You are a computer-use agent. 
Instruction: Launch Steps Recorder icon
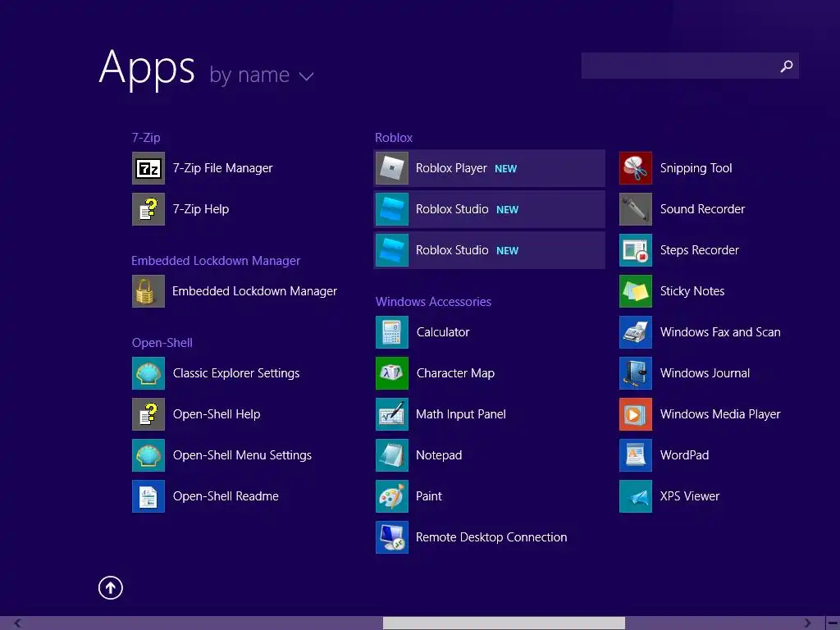coord(636,250)
